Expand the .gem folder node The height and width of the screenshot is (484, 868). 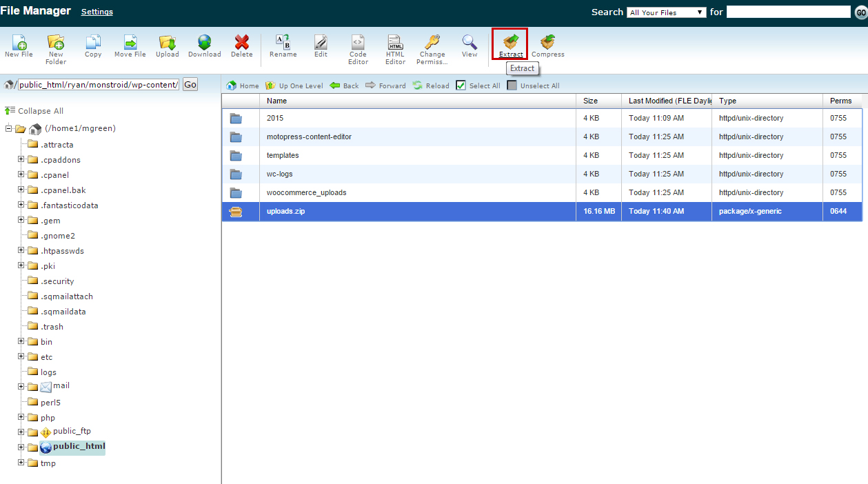point(21,221)
